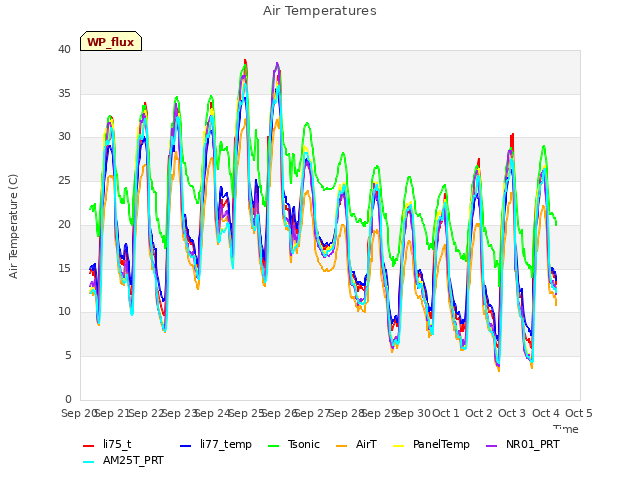
Task: Click the 35 y-axis tick label
Action: (64, 93)
